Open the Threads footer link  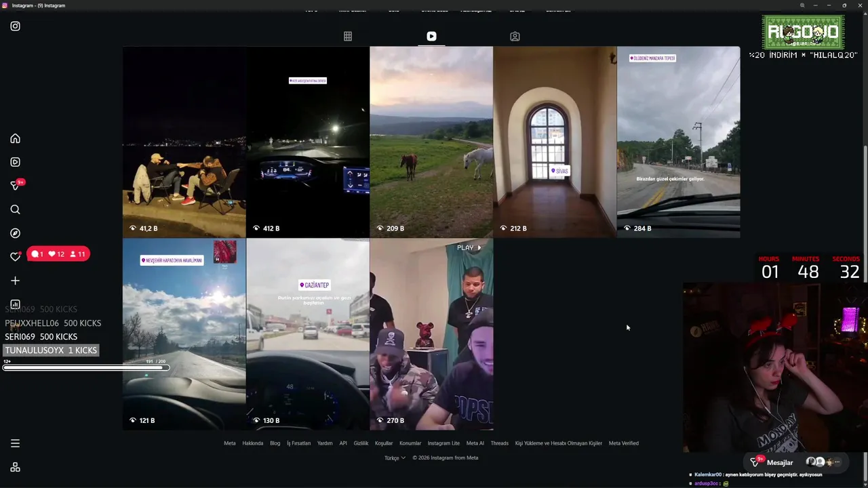(x=500, y=443)
